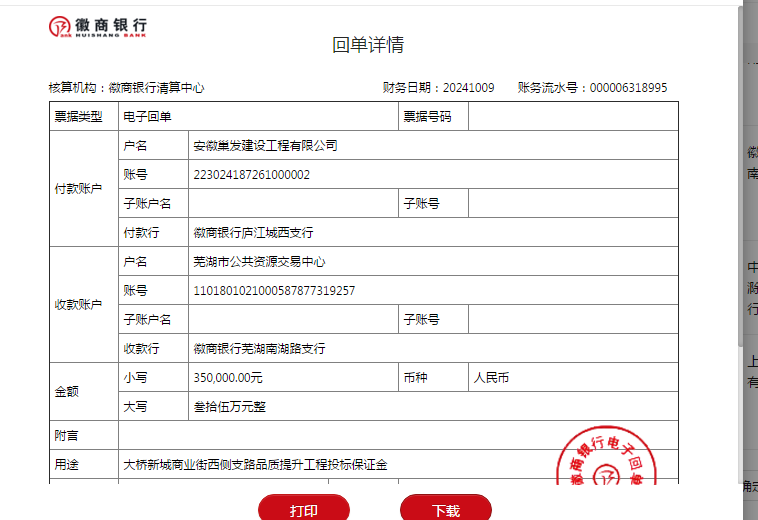Click the currency value 人民币

point(491,378)
